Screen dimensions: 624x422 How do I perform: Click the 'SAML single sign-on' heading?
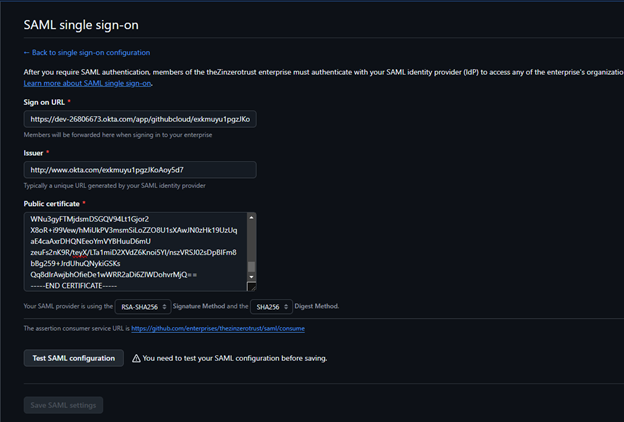coord(81,25)
